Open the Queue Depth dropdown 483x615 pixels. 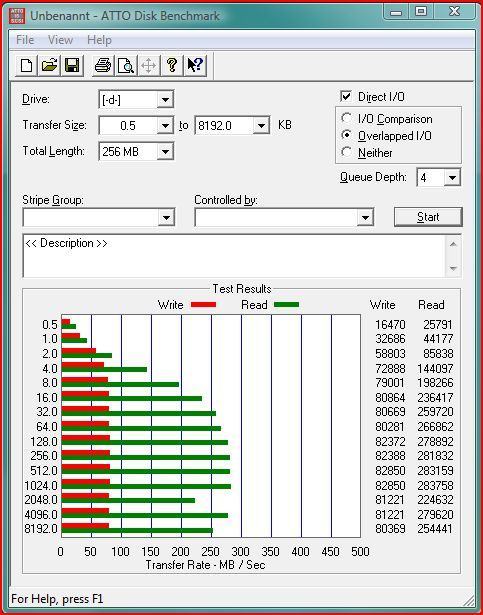(x=452, y=178)
